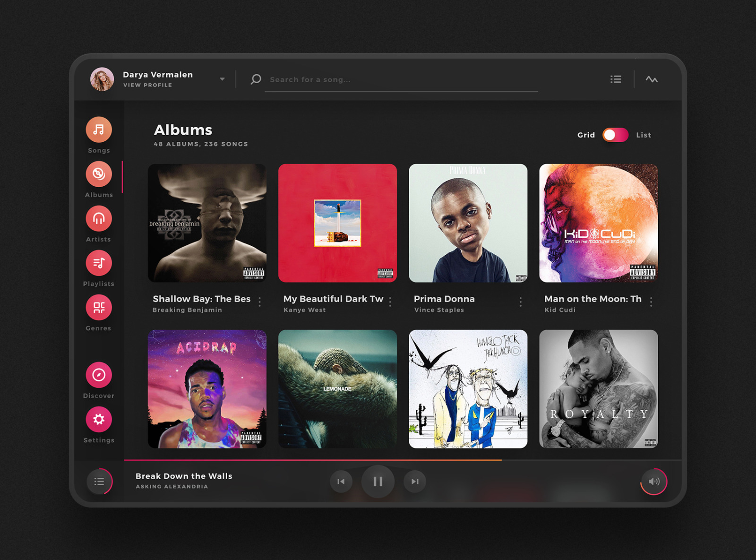The width and height of the screenshot is (756, 560).
Task: Click the volume speaker button
Action: (654, 481)
